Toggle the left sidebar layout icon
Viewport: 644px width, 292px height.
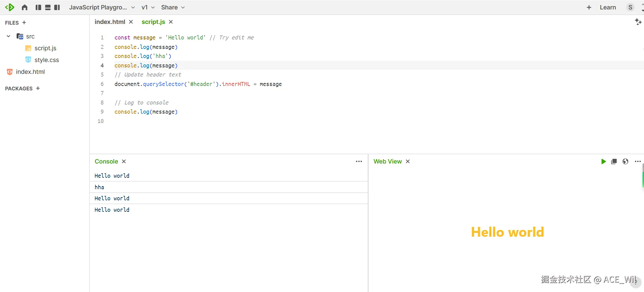pos(38,7)
